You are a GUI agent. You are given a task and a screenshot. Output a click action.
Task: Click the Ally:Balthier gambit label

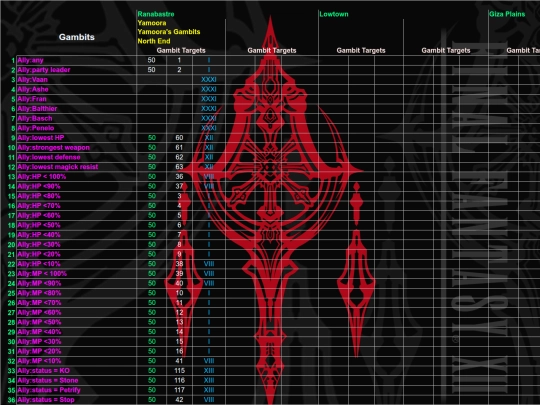click(37, 108)
